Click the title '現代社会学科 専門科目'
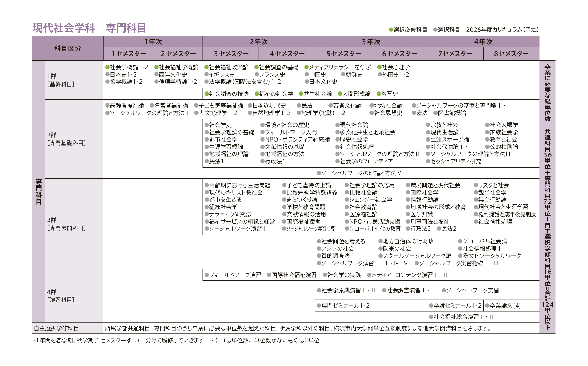 click(x=89, y=28)
